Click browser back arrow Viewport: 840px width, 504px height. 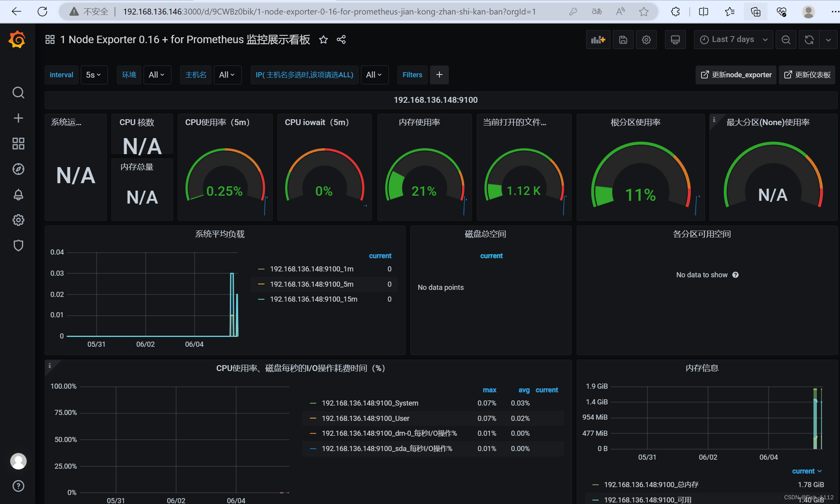point(16,11)
